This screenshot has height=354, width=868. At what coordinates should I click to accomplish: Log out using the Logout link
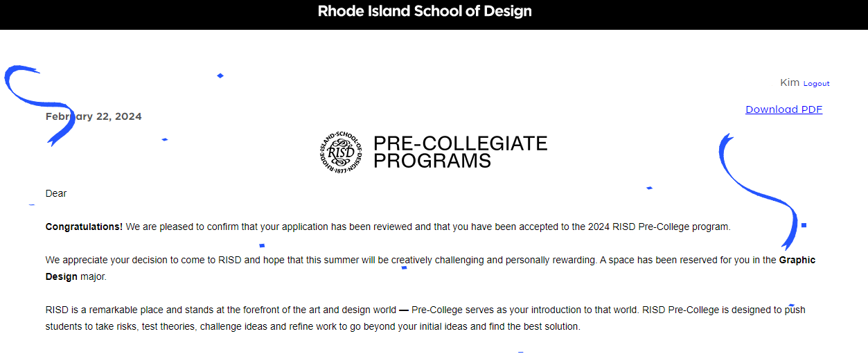[816, 84]
